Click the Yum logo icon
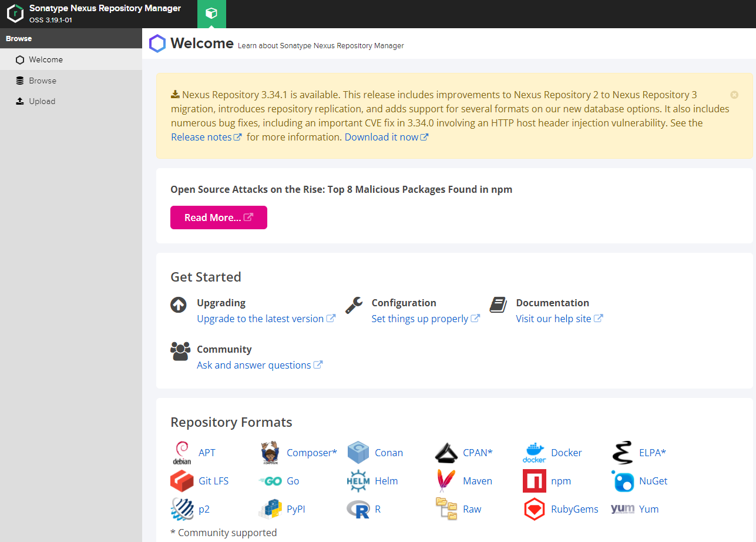The width and height of the screenshot is (756, 542). pos(622,509)
